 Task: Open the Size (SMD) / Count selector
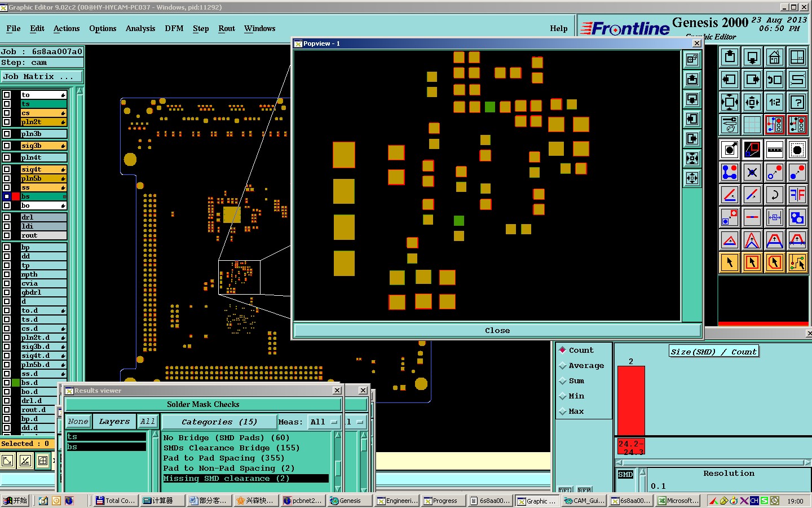713,352
